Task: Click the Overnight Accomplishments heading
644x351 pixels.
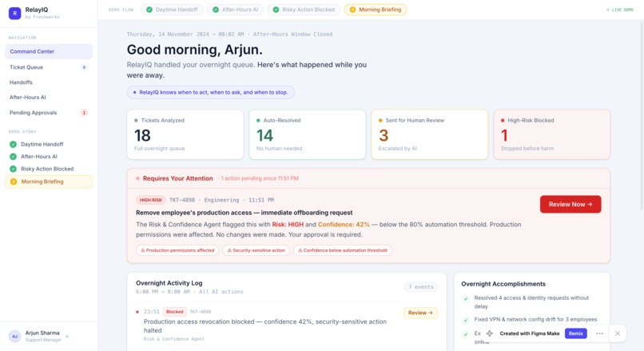Action: coord(503,284)
